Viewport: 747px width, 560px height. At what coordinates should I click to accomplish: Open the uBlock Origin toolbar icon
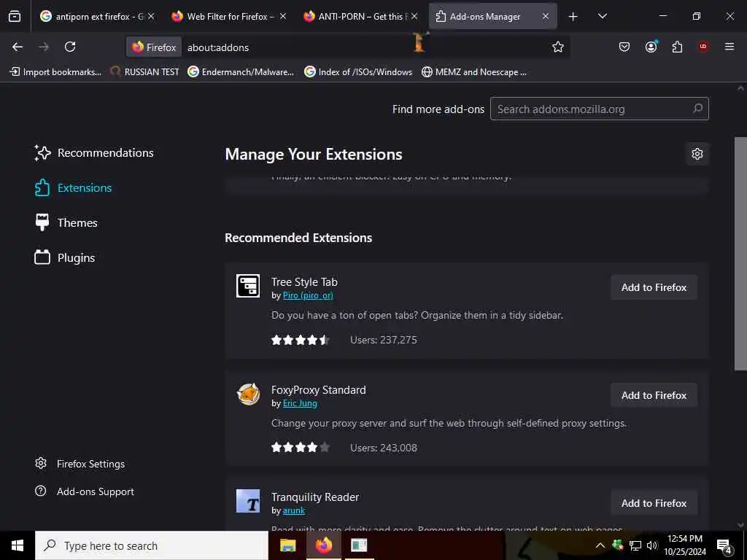703,47
